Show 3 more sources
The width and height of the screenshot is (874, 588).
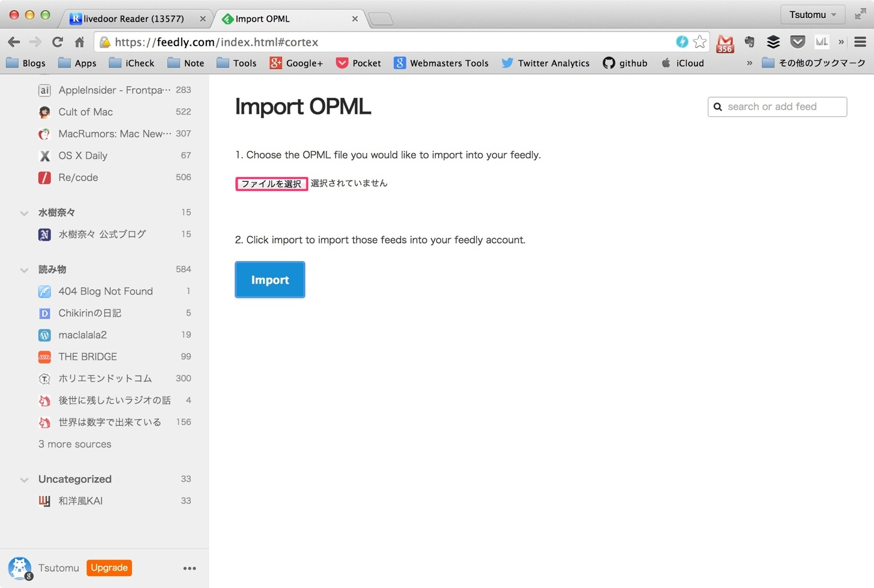(75, 444)
